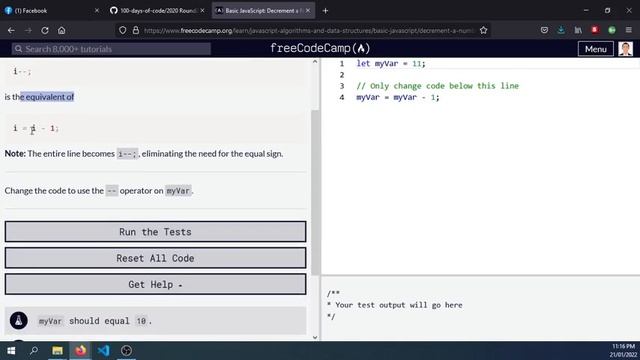The image size is (640, 360).
Task: Click the red extension icon in toolbar
Action: pyautogui.click(x=595, y=30)
